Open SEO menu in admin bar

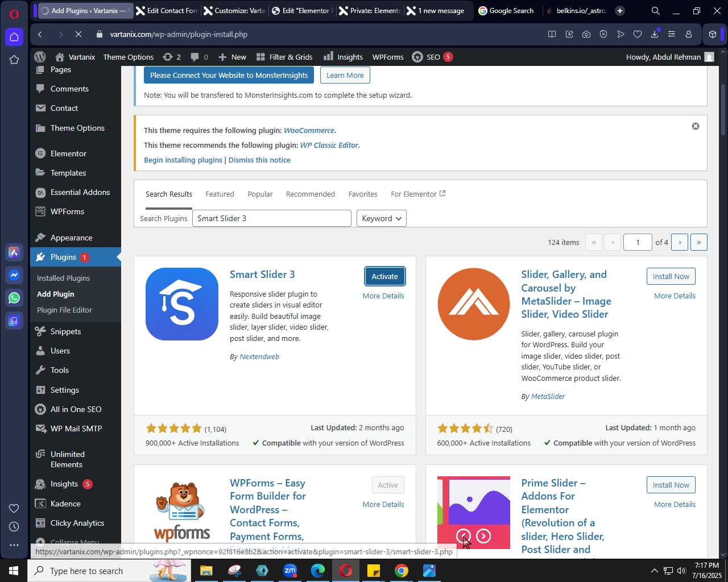tap(432, 57)
